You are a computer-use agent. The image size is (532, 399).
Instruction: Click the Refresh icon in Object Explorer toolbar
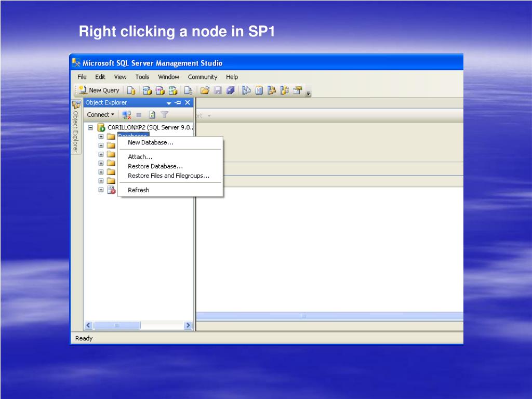152,115
